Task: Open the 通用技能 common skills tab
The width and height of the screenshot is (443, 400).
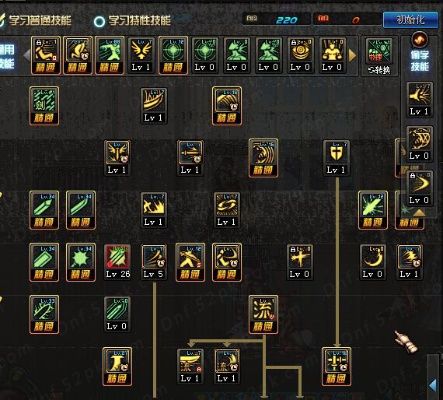Action: click(x=7, y=56)
